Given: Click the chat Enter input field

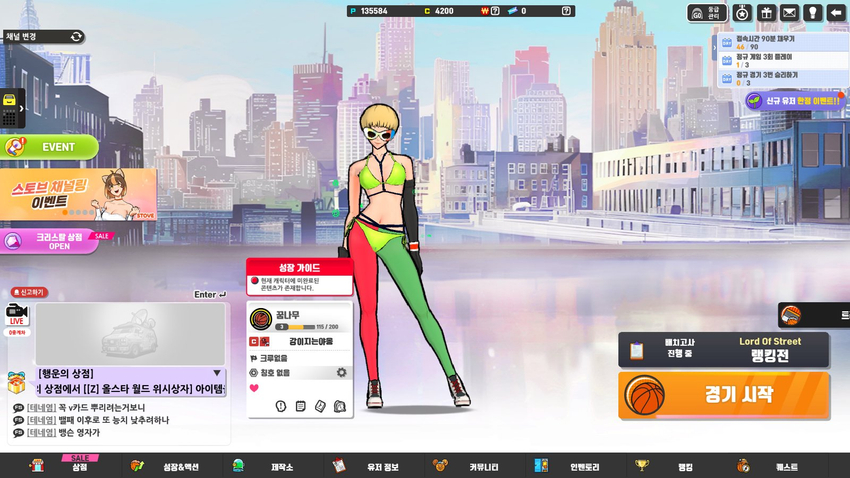Looking at the screenshot, I should coord(209,294).
